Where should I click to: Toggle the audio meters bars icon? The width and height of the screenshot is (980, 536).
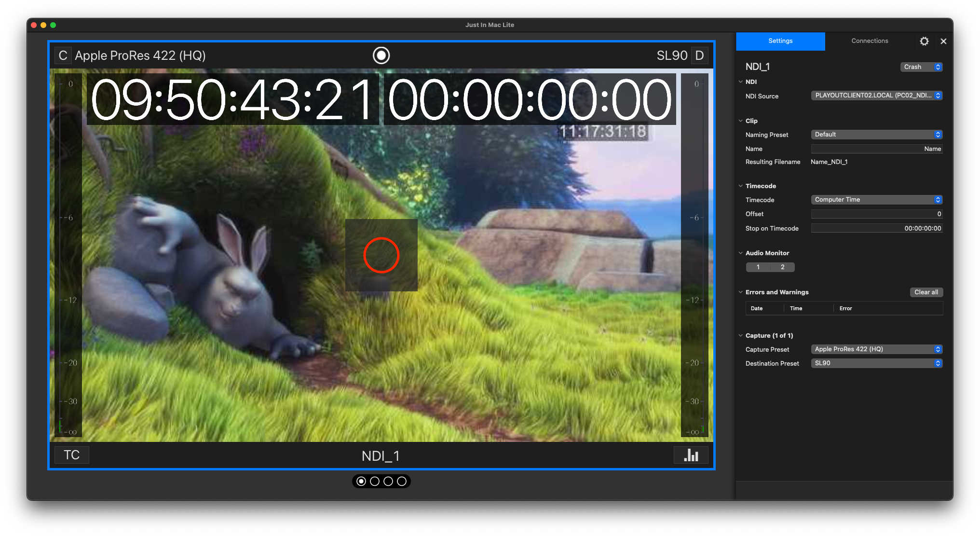tap(691, 455)
